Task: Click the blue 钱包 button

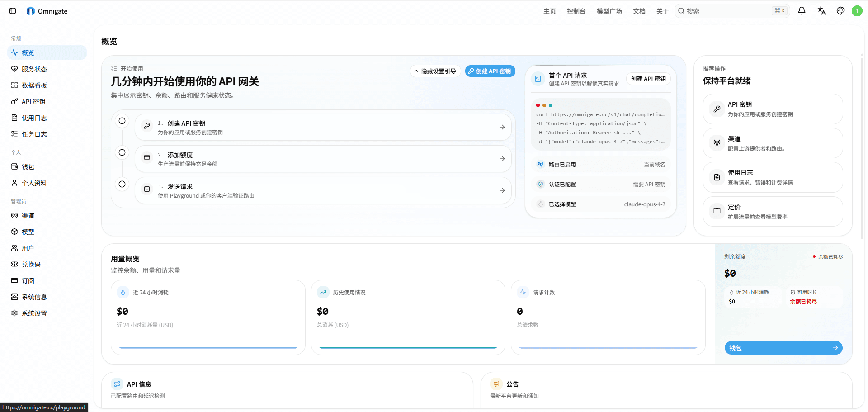Action: coord(783,348)
